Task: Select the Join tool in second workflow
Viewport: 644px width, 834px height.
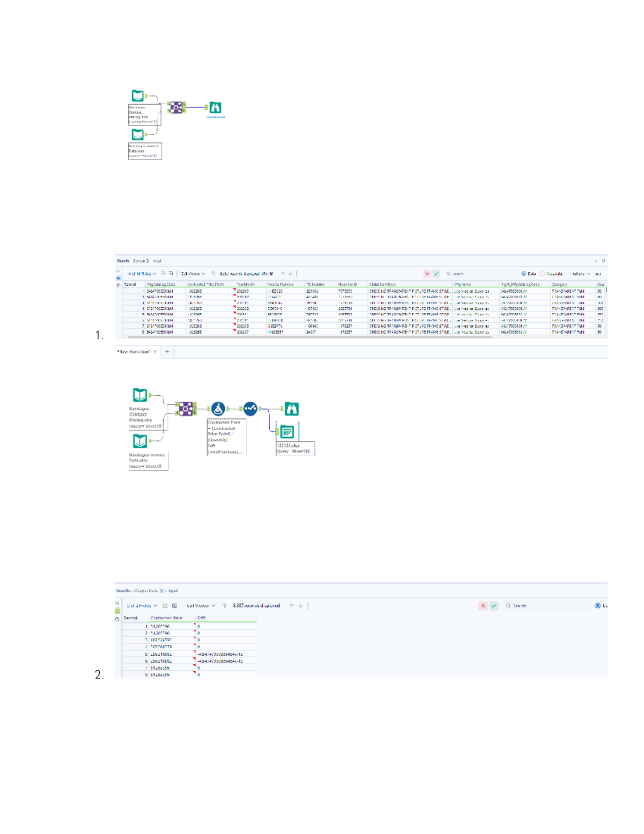Action: 186,409
